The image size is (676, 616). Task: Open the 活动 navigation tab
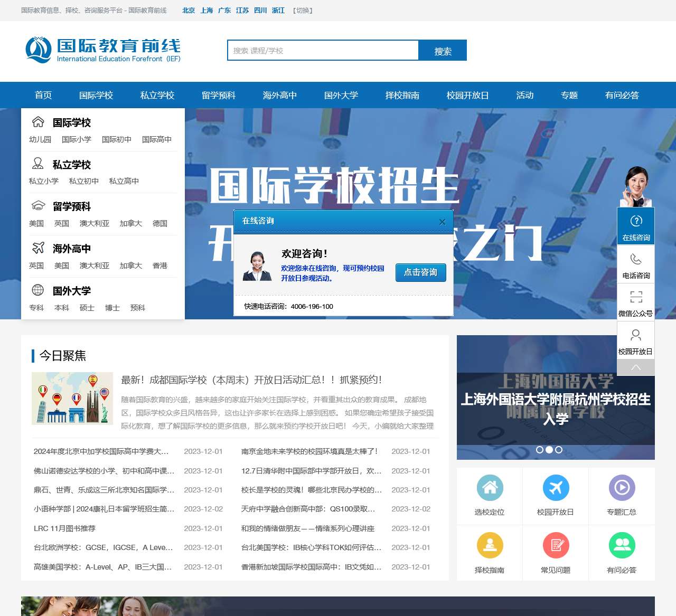pos(524,95)
